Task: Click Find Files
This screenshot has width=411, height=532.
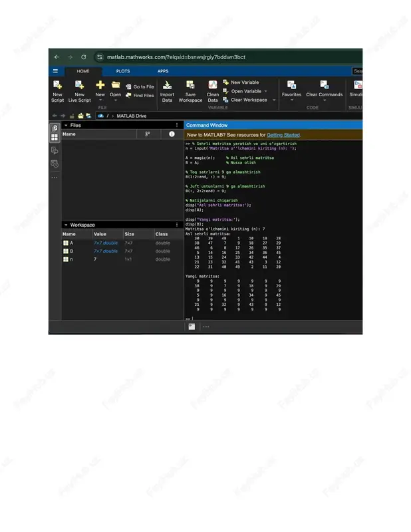Action: coord(140,95)
